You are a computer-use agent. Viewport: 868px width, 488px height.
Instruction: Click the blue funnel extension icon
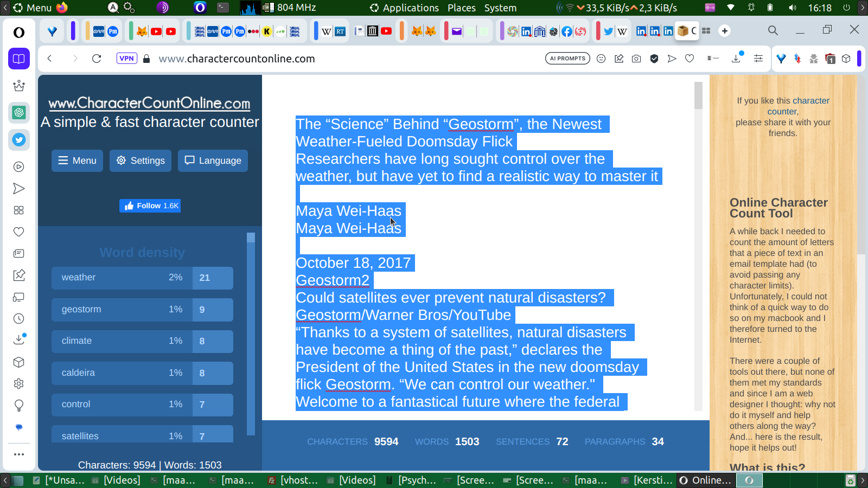[781, 59]
